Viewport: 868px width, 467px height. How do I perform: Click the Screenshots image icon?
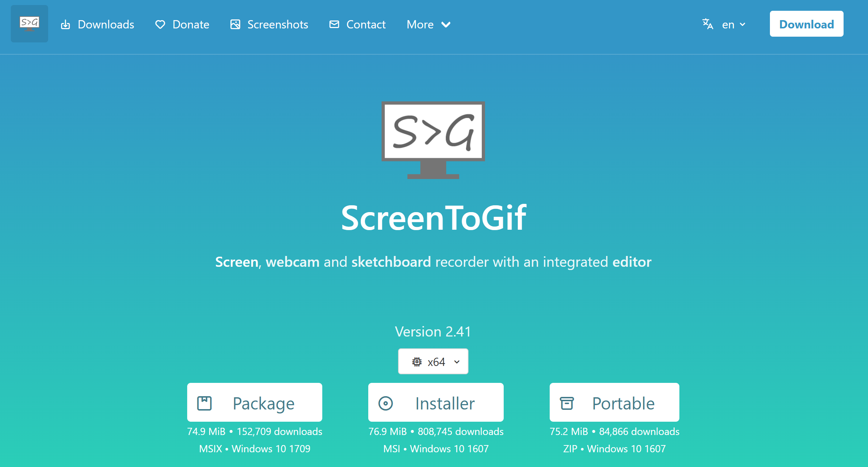[x=235, y=24]
